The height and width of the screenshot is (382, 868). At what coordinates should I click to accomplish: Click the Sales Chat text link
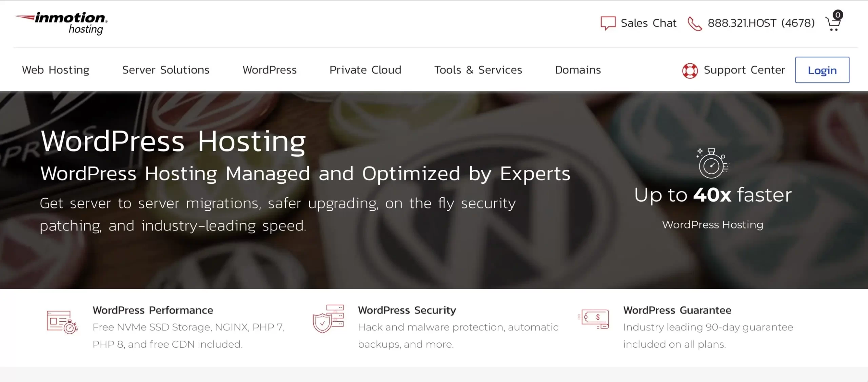(648, 23)
